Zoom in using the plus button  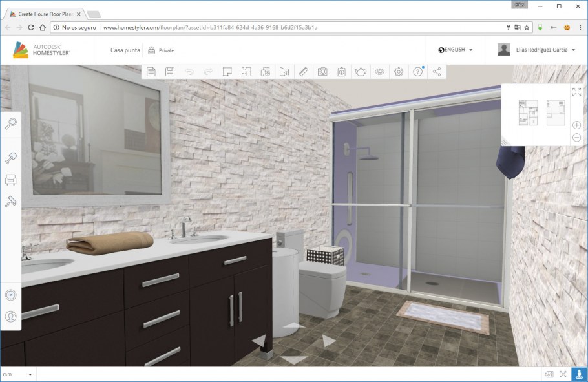[577, 125]
